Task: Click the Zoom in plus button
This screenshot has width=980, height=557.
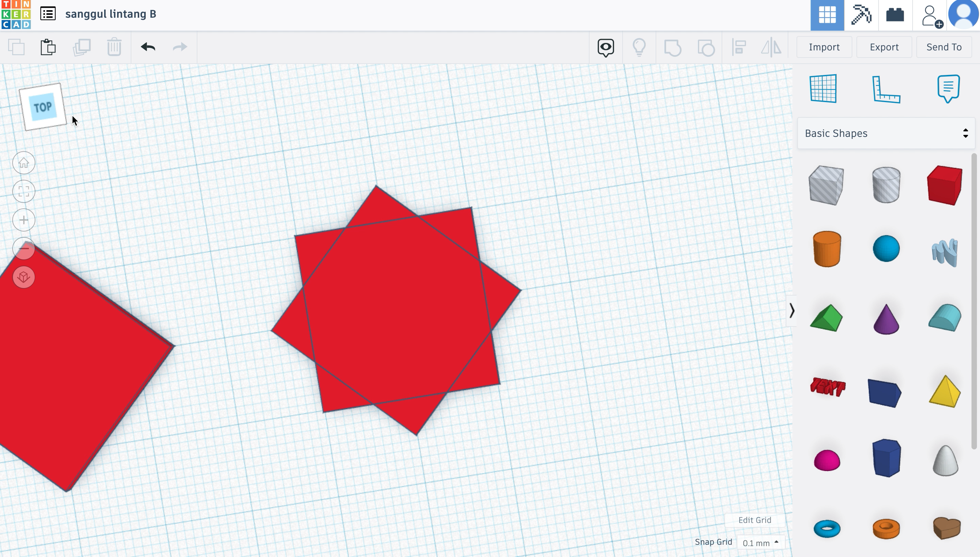Action: point(24,220)
